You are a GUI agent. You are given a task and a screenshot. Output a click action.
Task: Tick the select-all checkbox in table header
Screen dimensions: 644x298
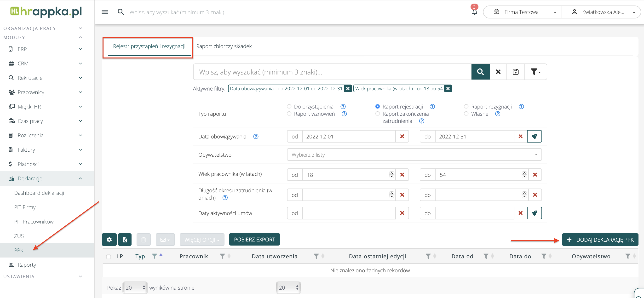[x=109, y=257]
